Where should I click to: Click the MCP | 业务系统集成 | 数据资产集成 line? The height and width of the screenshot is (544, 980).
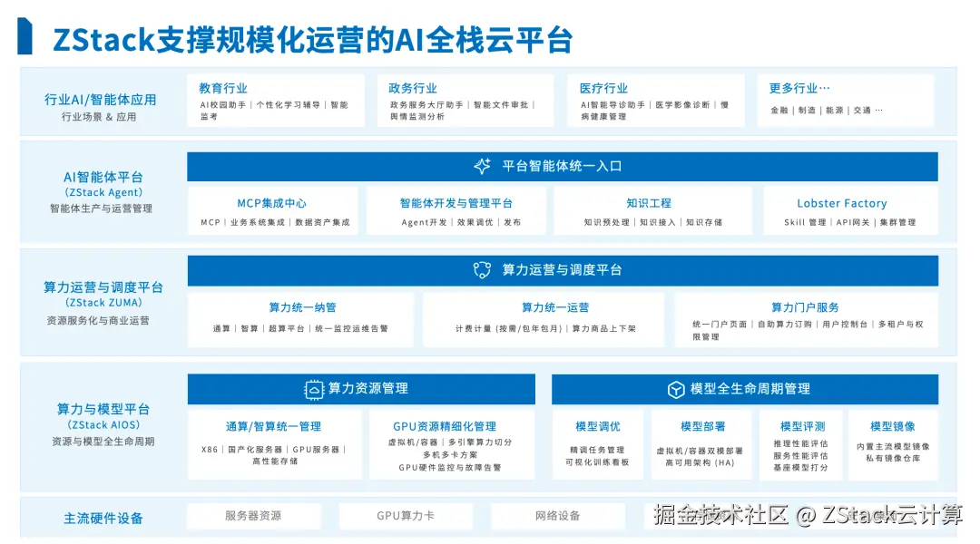tap(275, 222)
